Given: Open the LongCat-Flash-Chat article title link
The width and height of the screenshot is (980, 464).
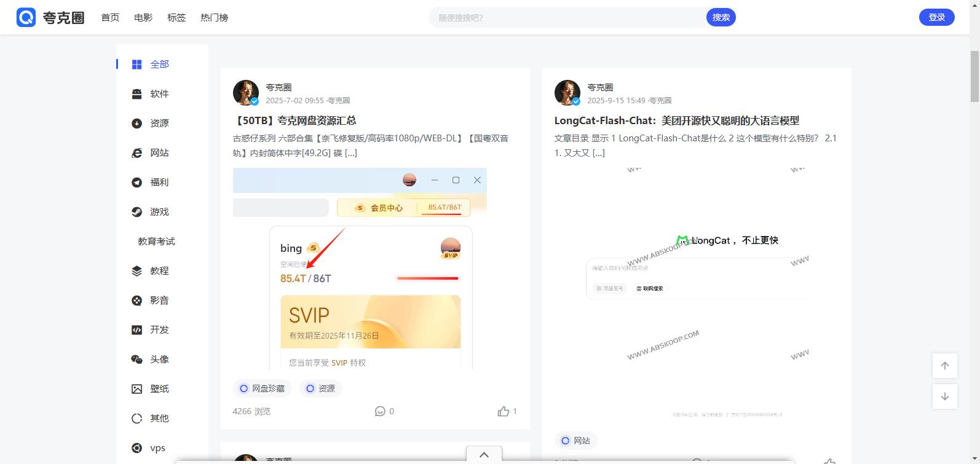Looking at the screenshot, I should pos(676,120).
